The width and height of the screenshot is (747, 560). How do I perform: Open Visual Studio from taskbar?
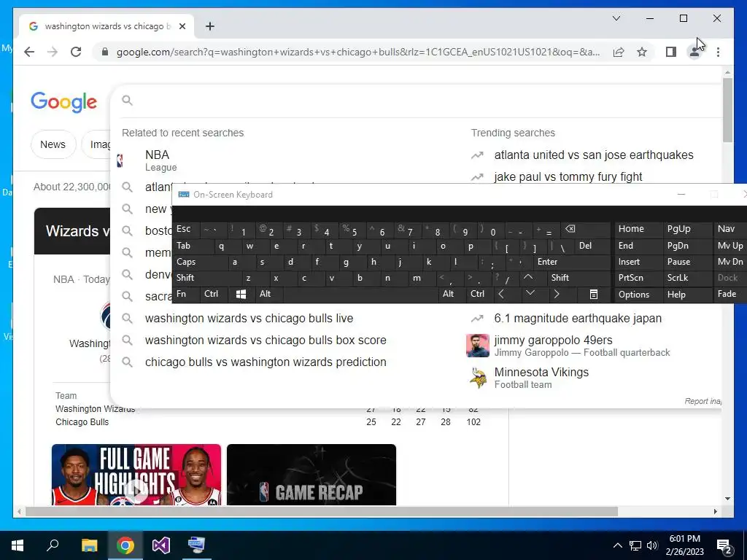[161, 545]
